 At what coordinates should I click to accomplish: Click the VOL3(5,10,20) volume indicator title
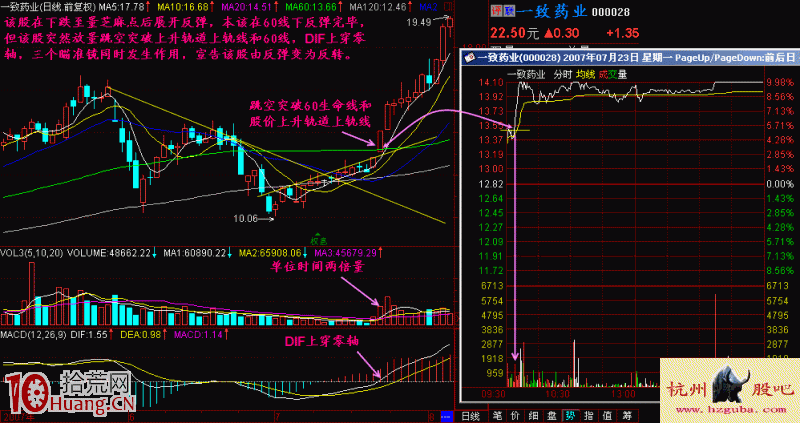coord(33,252)
